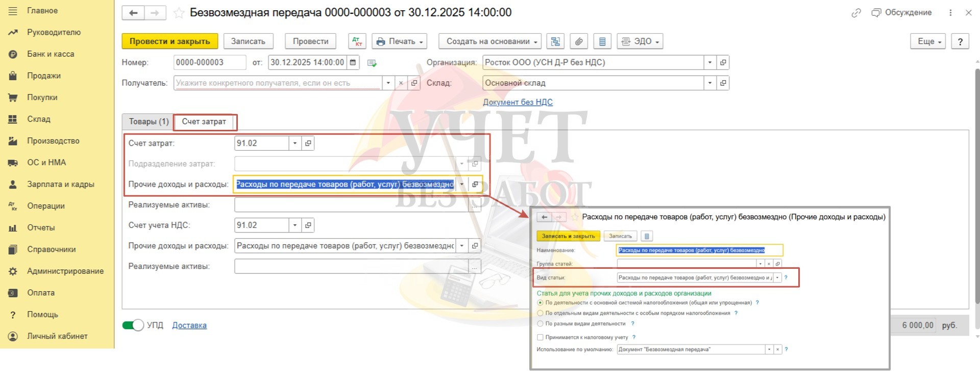Click the Провести и закрыть button

[x=169, y=41]
